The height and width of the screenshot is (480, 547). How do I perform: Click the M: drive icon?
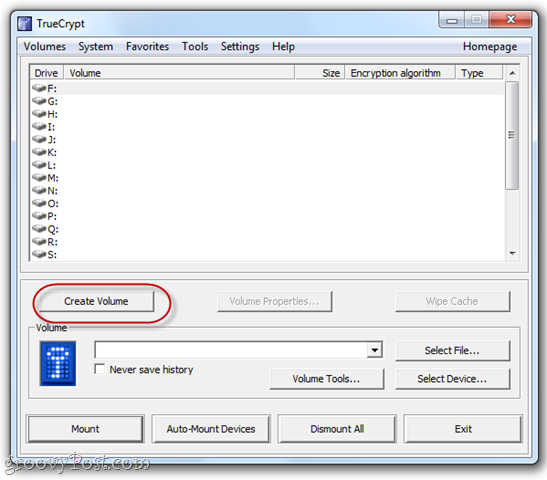point(39,178)
